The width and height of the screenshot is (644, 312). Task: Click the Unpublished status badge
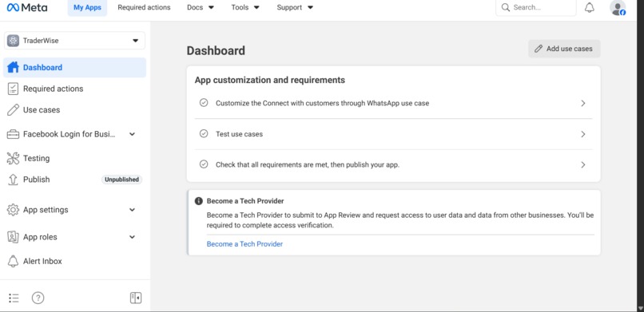[121, 180]
